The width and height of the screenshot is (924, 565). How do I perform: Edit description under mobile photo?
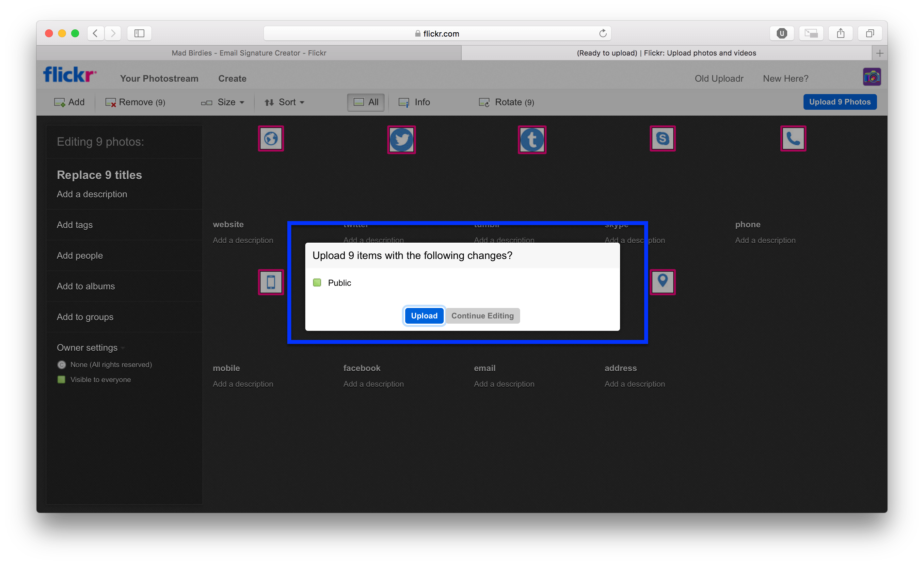pyautogui.click(x=243, y=384)
